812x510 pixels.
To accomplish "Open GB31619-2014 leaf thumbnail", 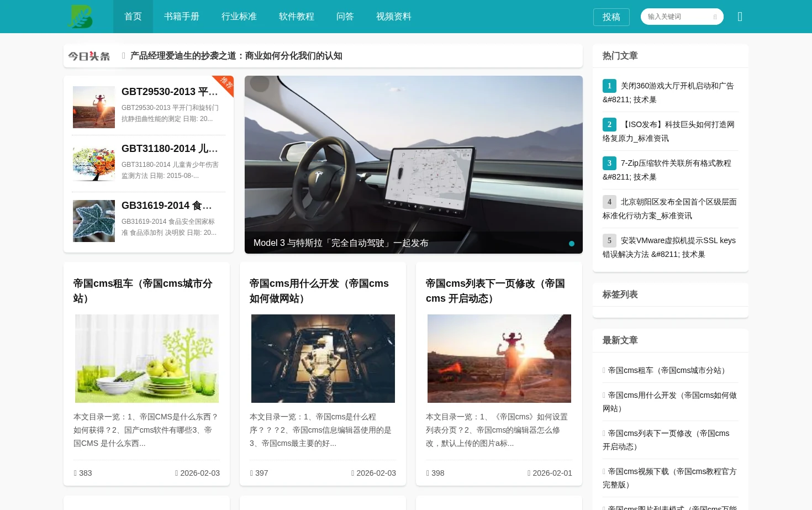I will [x=94, y=221].
